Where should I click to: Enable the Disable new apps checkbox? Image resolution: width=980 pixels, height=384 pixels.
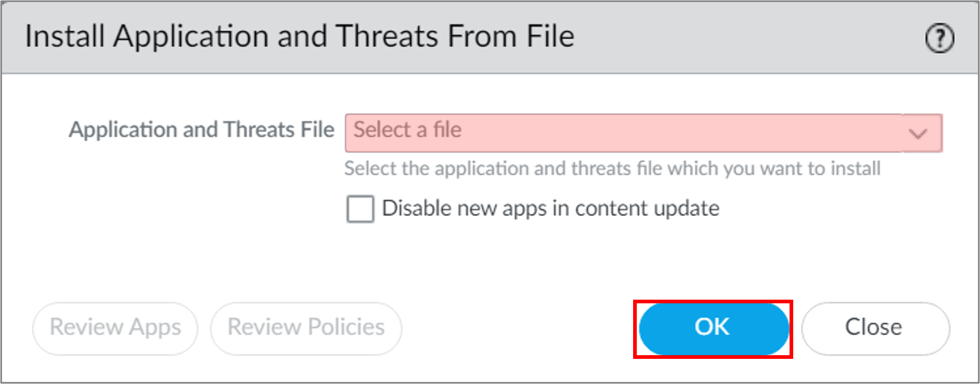(x=360, y=209)
